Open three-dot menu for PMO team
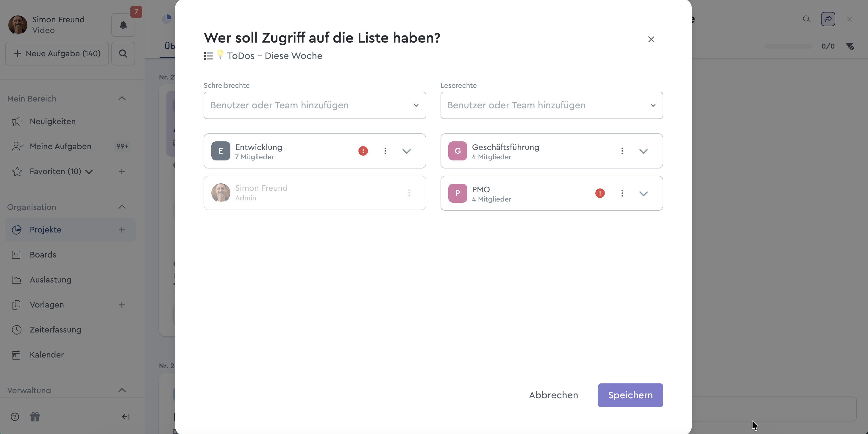This screenshot has width=868, height=434. [622, 193]
